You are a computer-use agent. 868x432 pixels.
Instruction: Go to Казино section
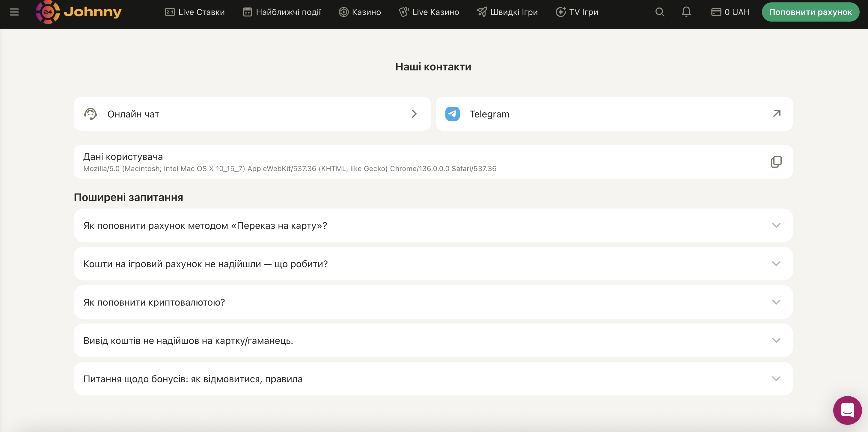360,12
